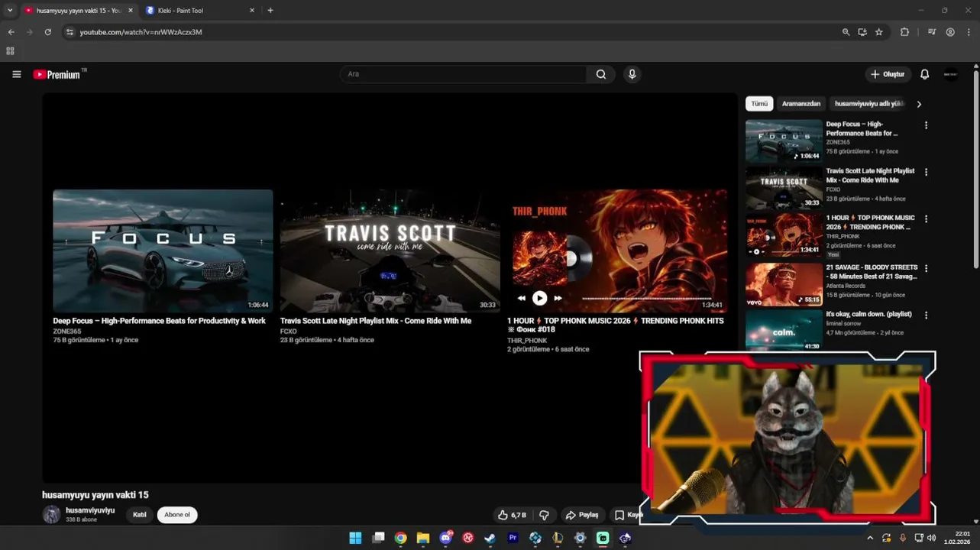The height and width of the screenshot is (550, 980).
Task: Click the address bar URL field
Action: pyautogui.click(x=451, y=32)
